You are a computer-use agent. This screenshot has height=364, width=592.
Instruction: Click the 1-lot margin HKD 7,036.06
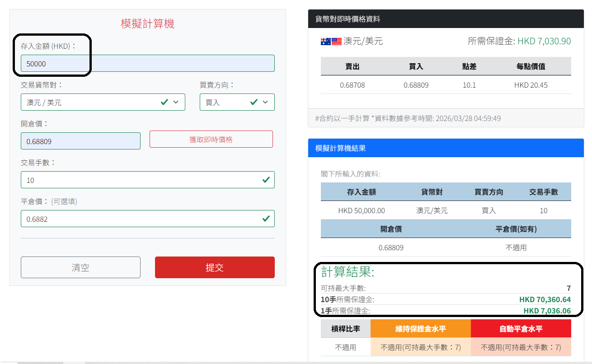coord(547,311)
